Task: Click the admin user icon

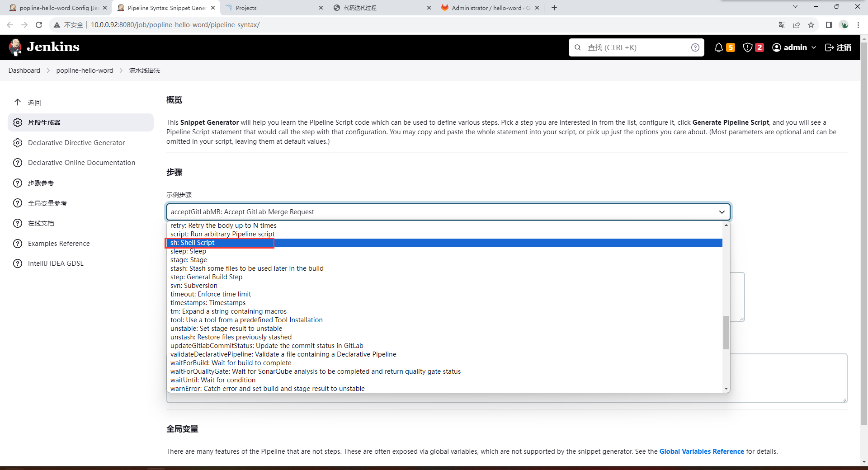Action: (x=777, y=47)
